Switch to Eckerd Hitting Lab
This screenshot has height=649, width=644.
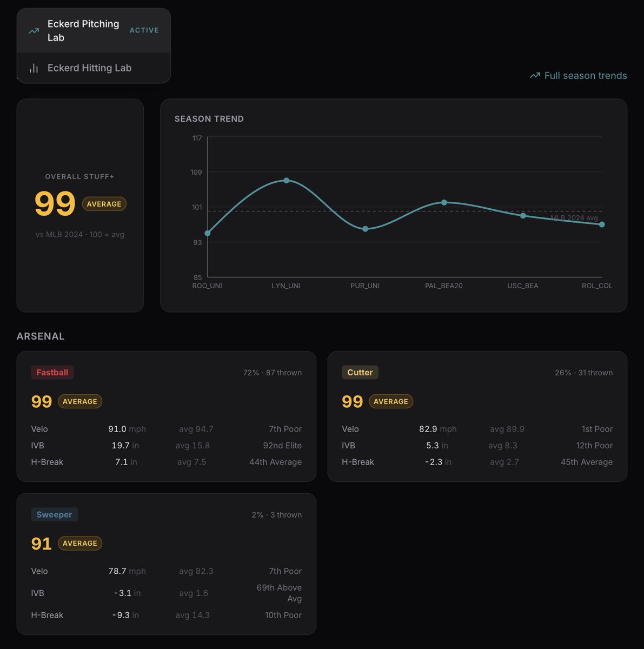tap(94, 68)
